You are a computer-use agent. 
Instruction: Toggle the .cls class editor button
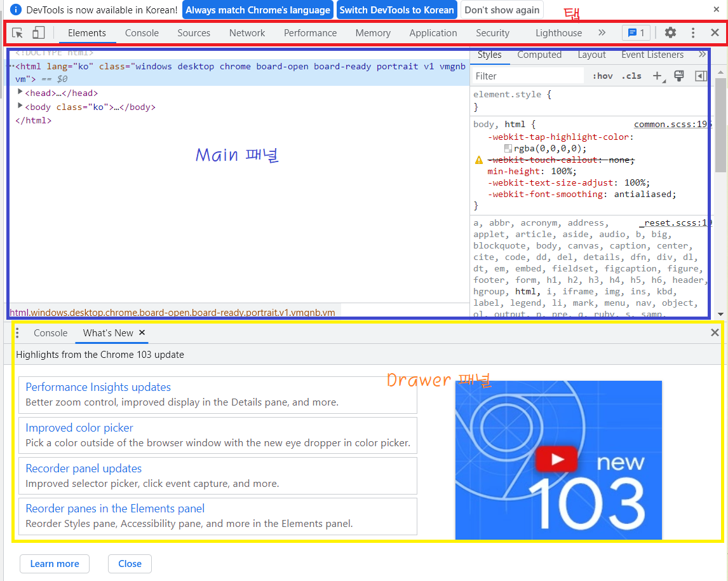pyautogui.click(x=631, y=76)
